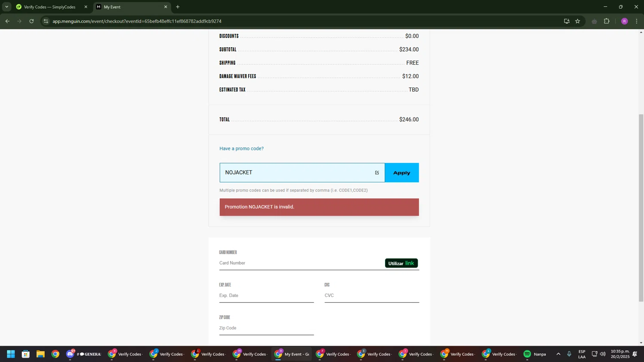Click the address bar URL
644x362 pixels.
[137, 21]
